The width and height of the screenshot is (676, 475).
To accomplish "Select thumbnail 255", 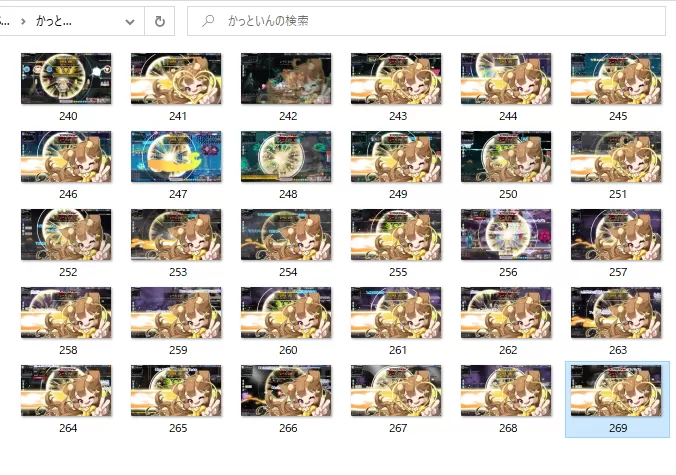I will pos(396,234).
